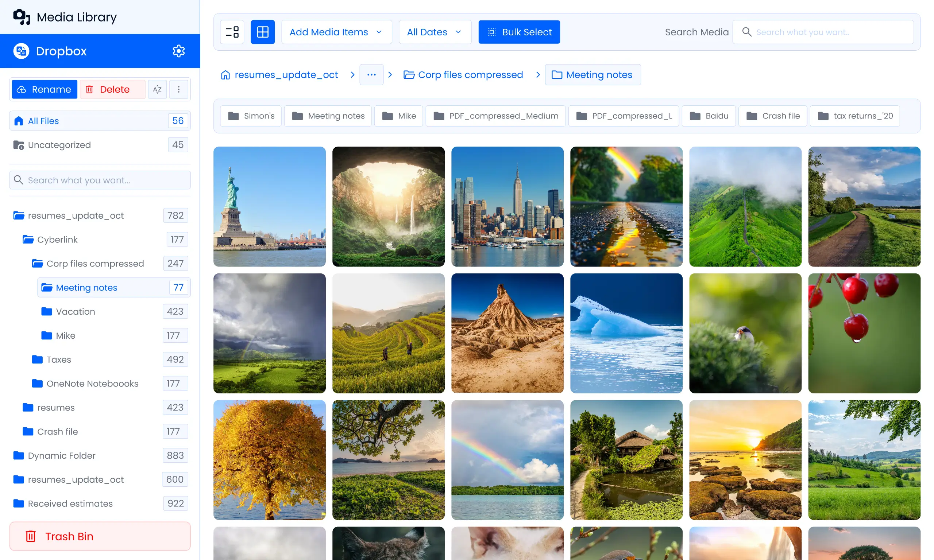This screenshot has height=560, width=934.
Task: Open Simon's folder chip
Action: (x=251, y=116)
